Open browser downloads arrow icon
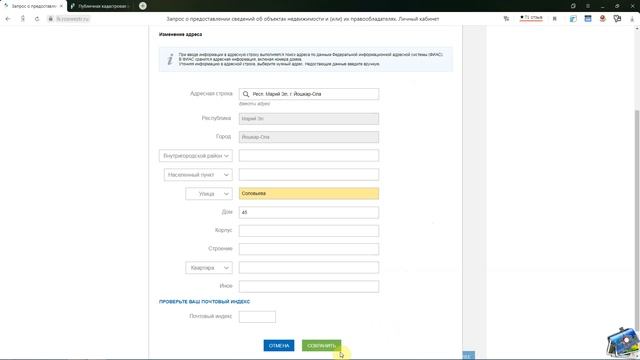This screenshot has height=360, width=640. (x=631, y=19)
